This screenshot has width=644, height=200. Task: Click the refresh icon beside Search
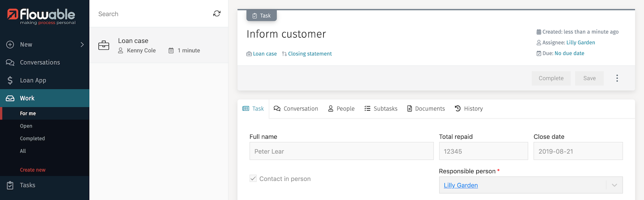point(217,14)
